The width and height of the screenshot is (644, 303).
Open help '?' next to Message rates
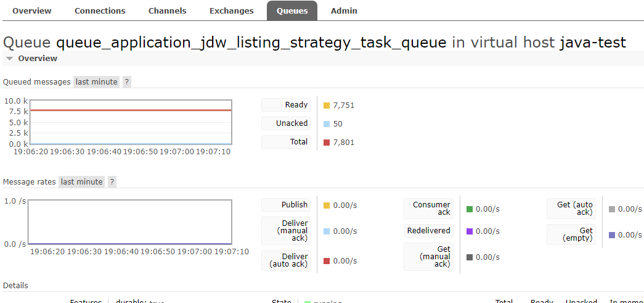click(x=112, y=181)
